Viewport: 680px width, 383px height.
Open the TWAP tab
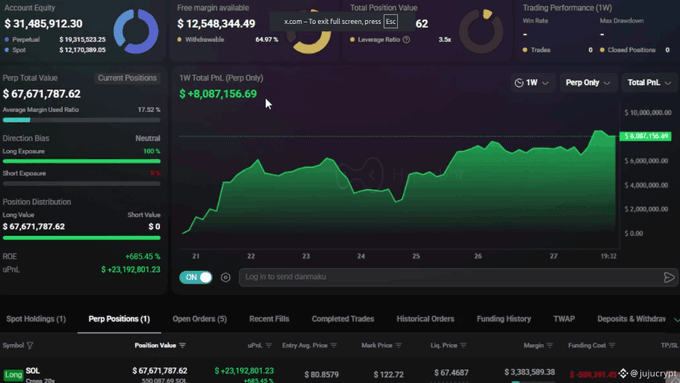pyautogui.click(x=564, y=319)
